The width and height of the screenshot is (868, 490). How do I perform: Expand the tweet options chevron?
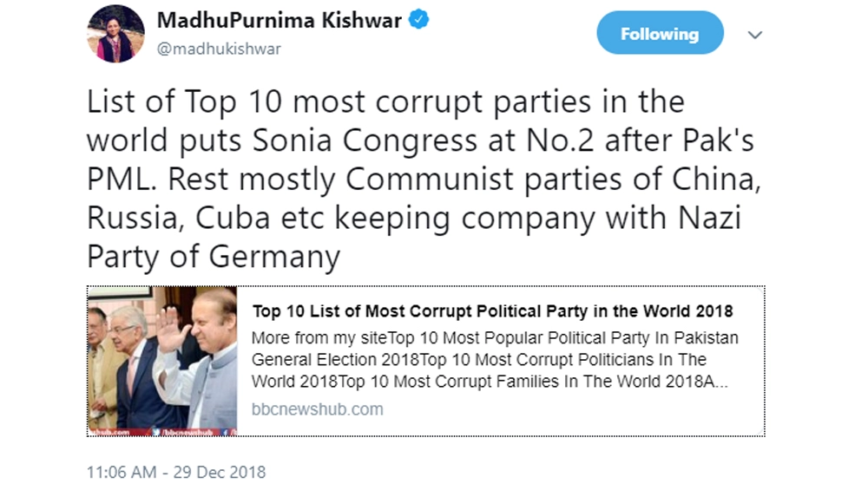coord(755,35)
